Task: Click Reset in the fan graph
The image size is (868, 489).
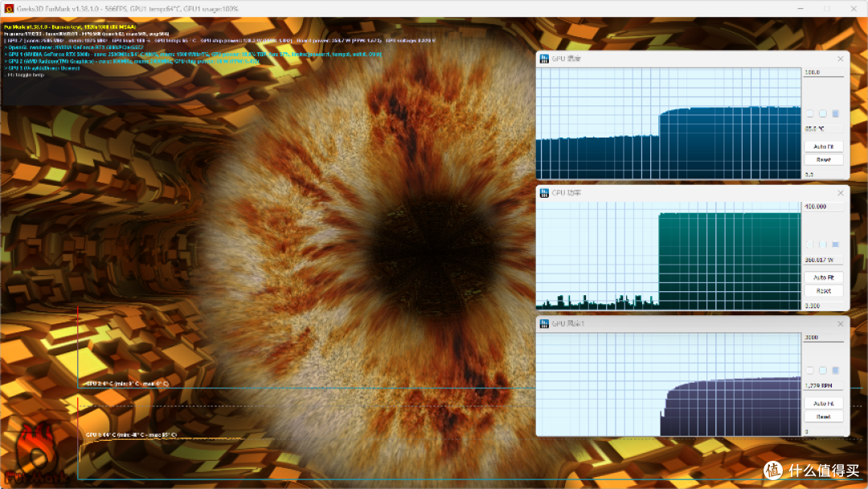Action: pyautogui.click(x=824, y=417)
